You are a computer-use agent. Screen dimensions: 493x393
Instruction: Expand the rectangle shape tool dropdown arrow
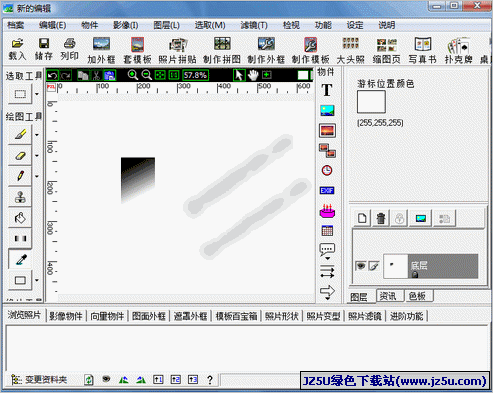click(x=37, y=280)
